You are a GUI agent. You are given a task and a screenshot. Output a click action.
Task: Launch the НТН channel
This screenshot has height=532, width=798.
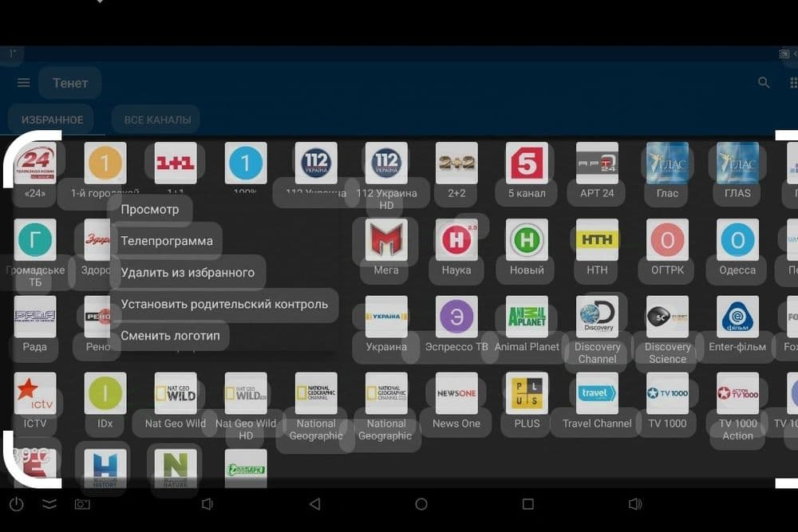click(597, 239)
